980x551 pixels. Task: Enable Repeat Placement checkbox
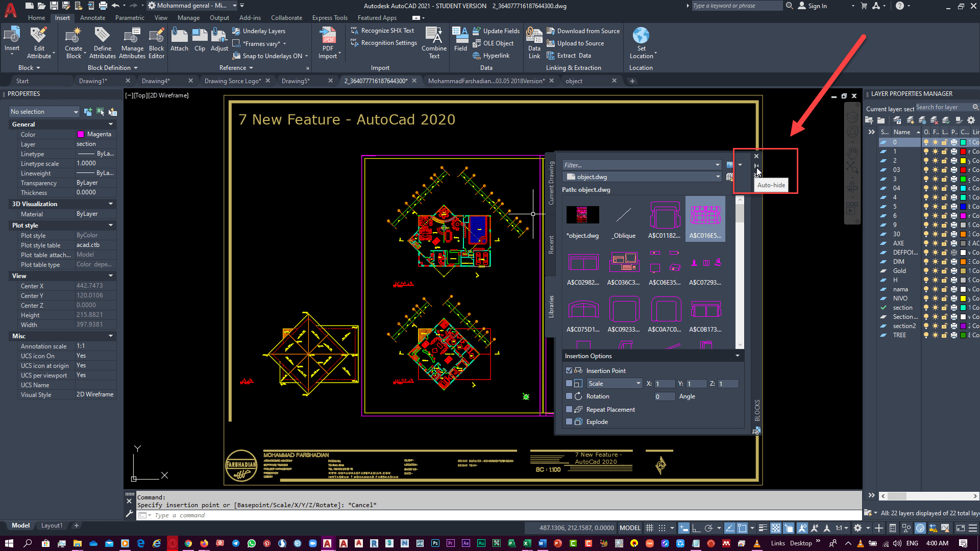pos(568,409)
